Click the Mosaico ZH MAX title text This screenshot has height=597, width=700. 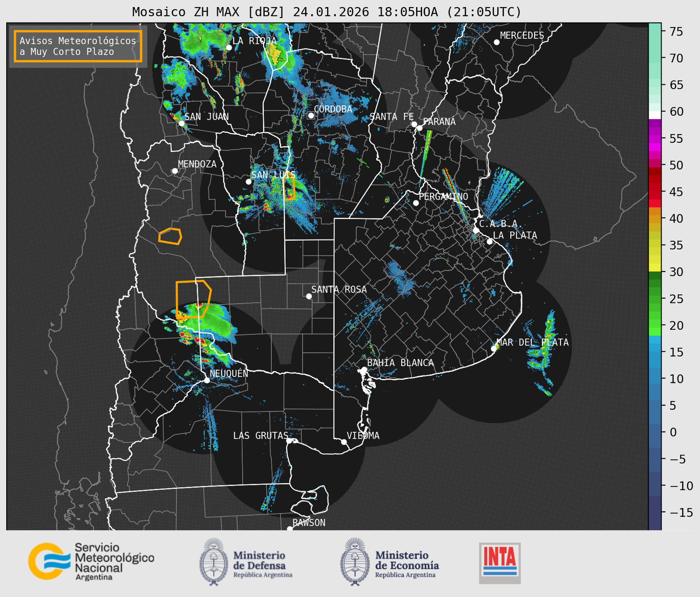pyautogui.click(x=327, y=12)
